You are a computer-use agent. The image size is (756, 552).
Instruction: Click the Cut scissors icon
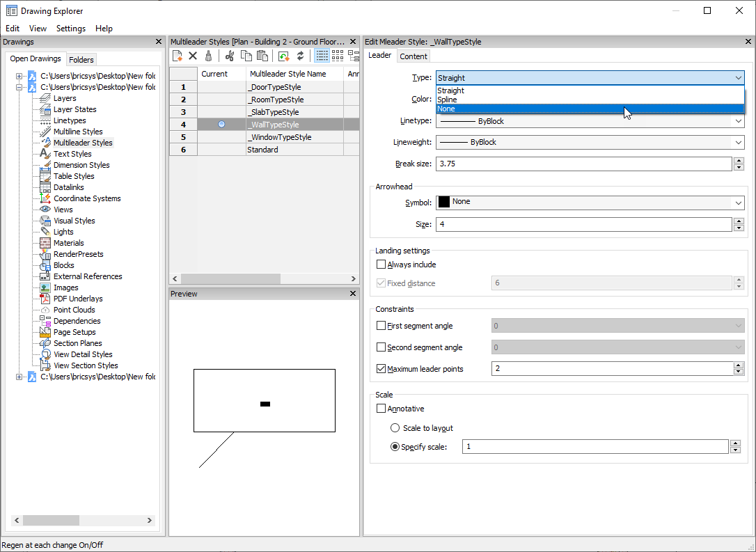click(230, 56)
